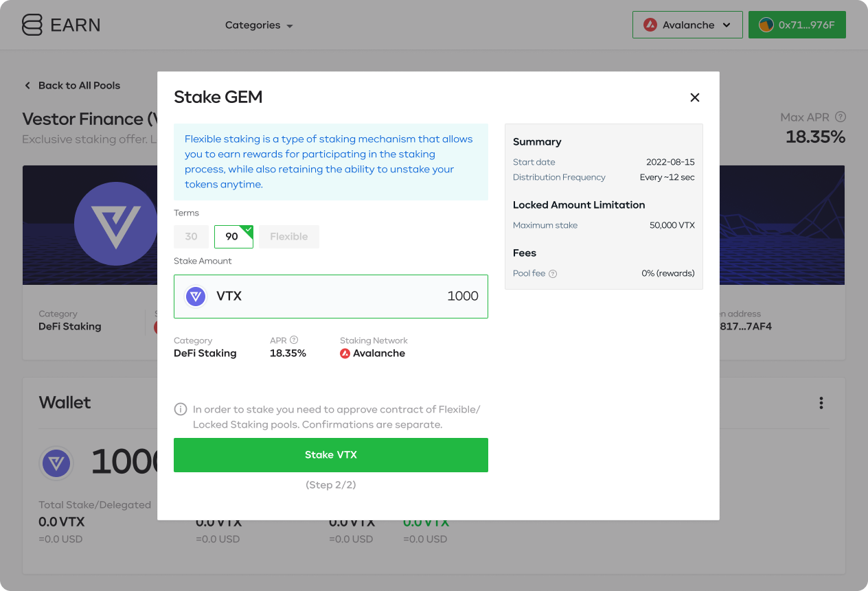Image resolution: width=868 pixels, height=591 pixels.
Task: Click the Vestor Finance pool logo
Action: click(116, 224)
